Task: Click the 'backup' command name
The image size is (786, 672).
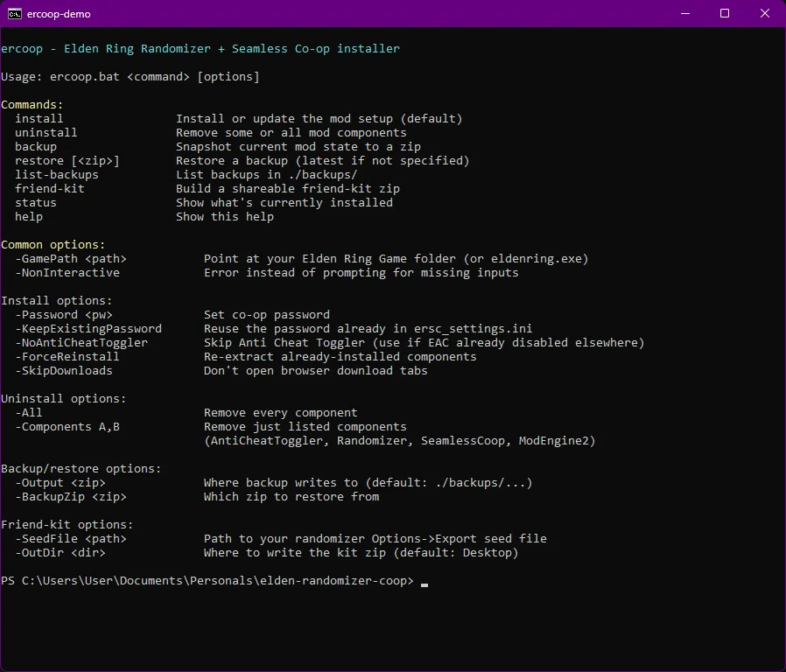Action: point(36,147)
